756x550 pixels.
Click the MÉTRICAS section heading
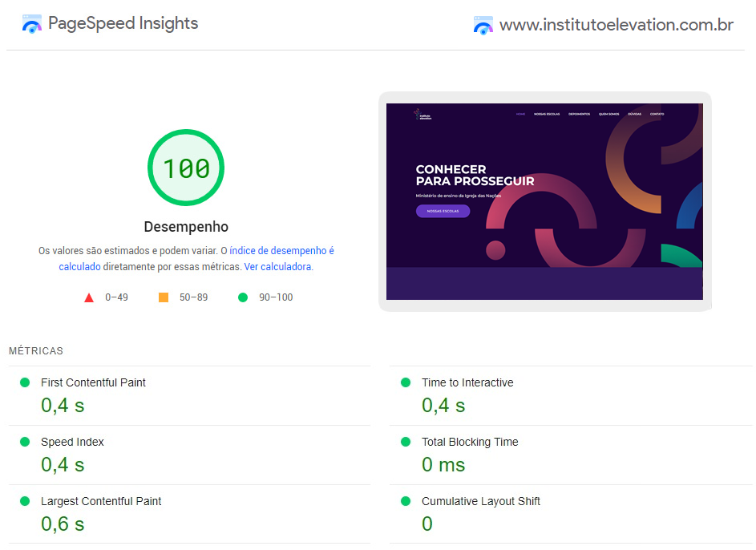36,351
